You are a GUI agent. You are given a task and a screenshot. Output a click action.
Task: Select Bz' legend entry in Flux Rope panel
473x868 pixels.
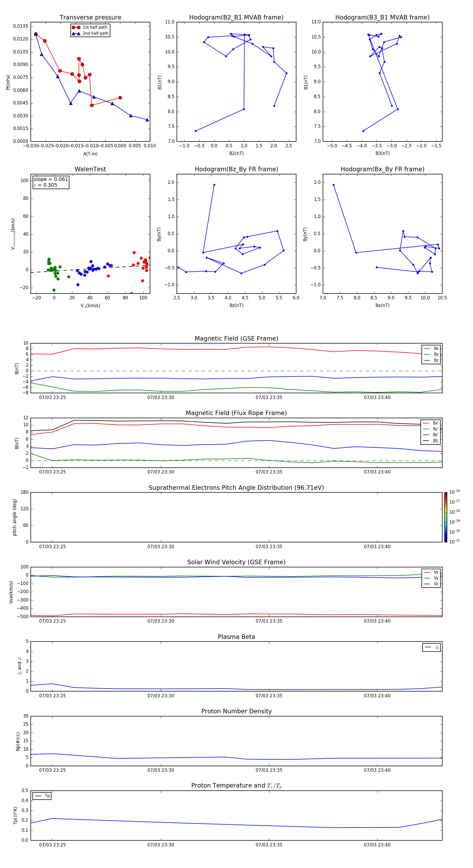pos(431,435)
